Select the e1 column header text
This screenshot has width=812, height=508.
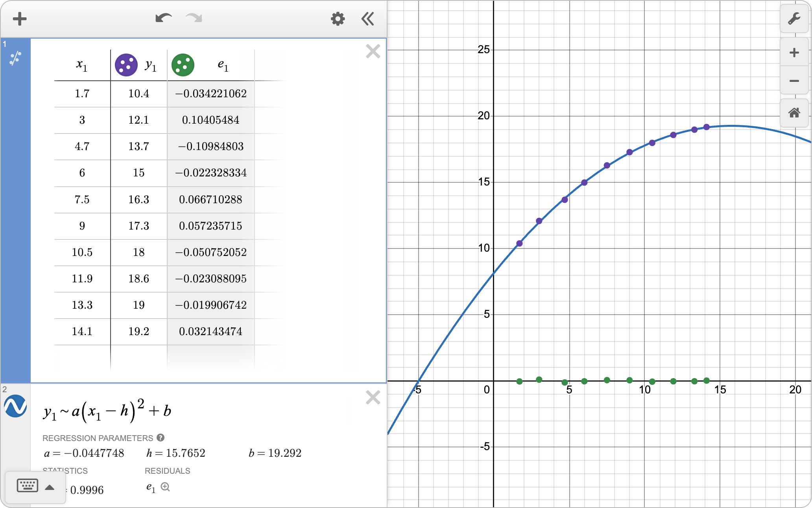pyautogui.click(x=223, y=65)
